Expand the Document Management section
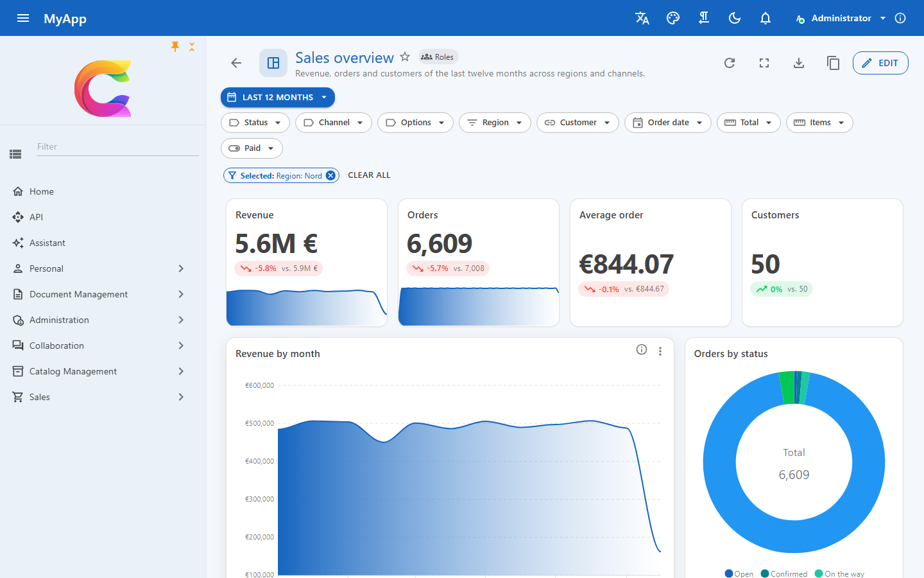The height and width of the screenshot is (578, 924). (x=103, y=294)
